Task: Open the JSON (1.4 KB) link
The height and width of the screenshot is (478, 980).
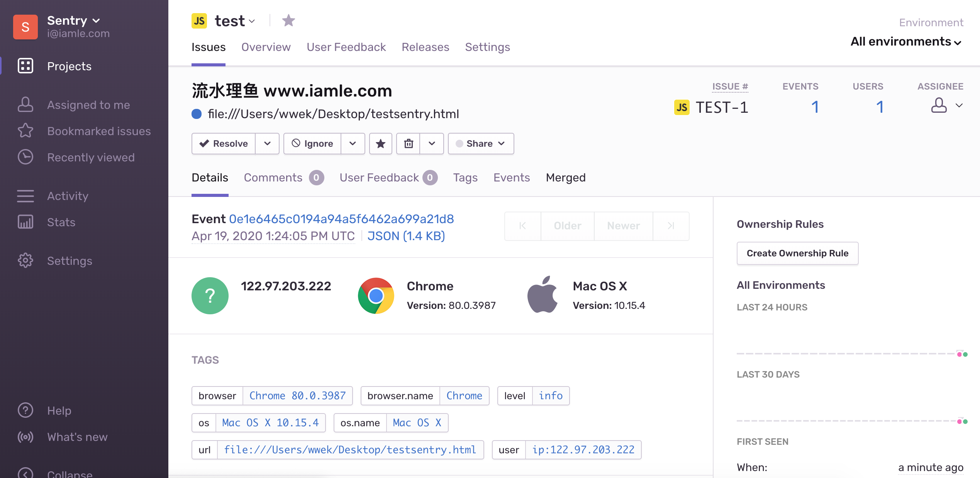Action: click(x=406, y=236)
